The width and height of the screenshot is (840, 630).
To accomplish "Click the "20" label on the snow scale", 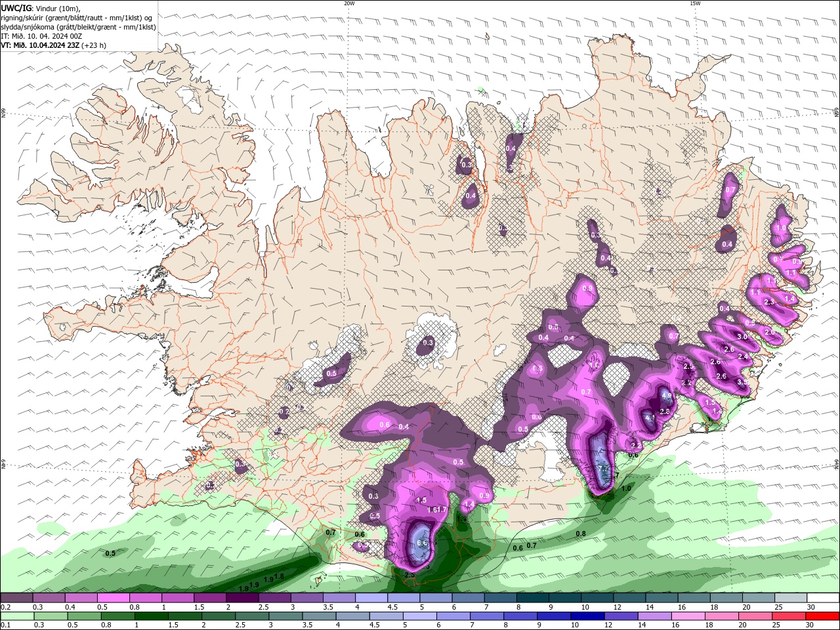I will 746,607.
